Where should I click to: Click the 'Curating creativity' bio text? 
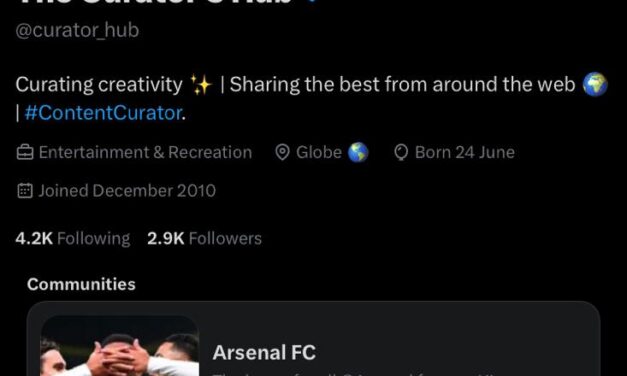pyautogui.click(x=99, y=85)
